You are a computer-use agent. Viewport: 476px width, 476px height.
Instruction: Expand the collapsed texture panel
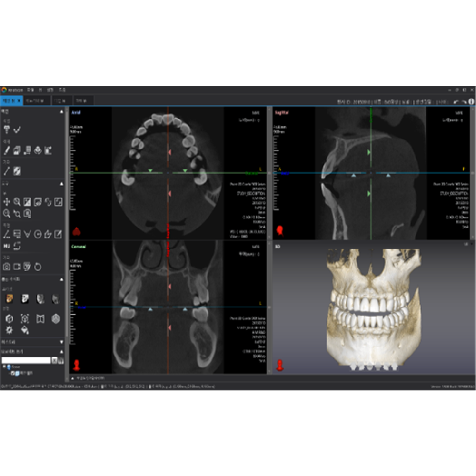(x=61, y=342)
